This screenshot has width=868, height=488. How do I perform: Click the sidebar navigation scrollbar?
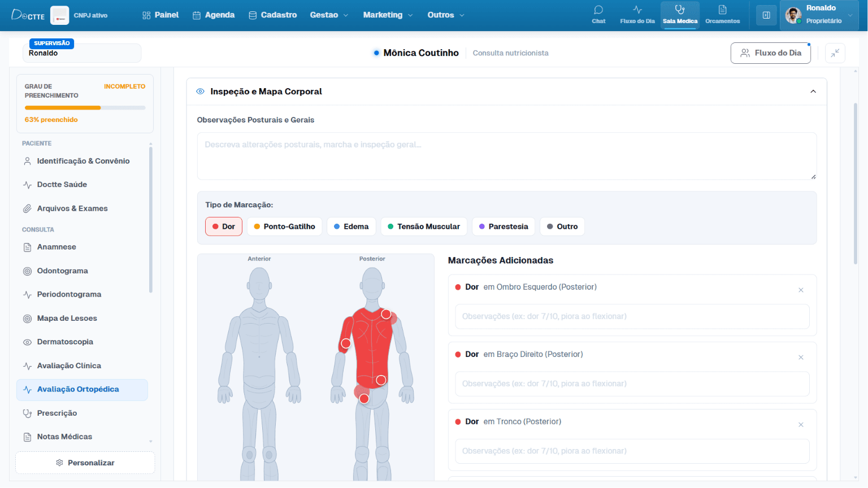150,220
